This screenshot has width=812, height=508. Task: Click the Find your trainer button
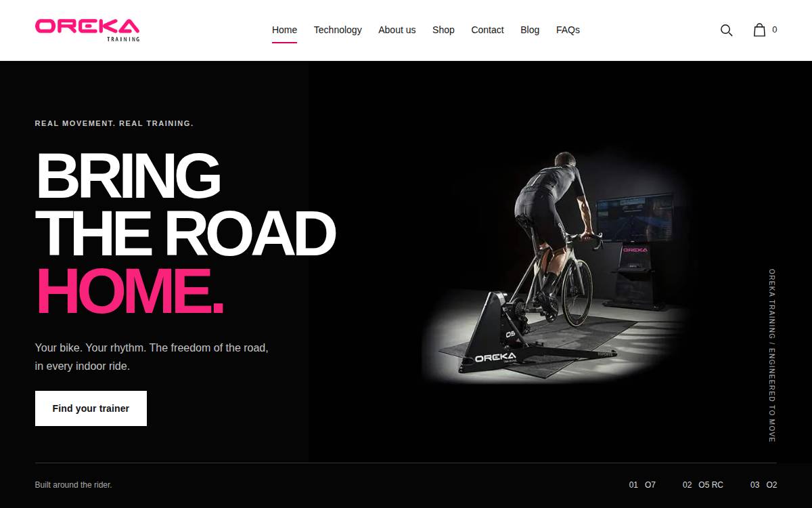(91, 408)
